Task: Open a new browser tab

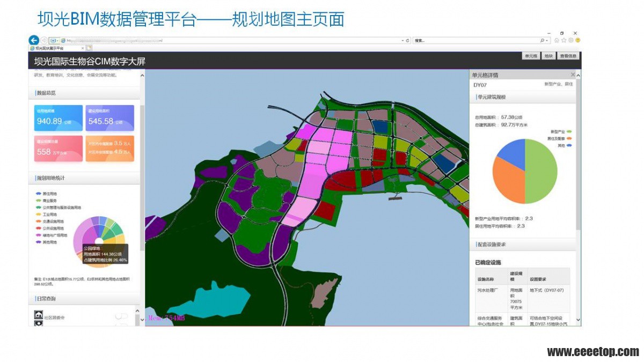Action: [89, 48]
